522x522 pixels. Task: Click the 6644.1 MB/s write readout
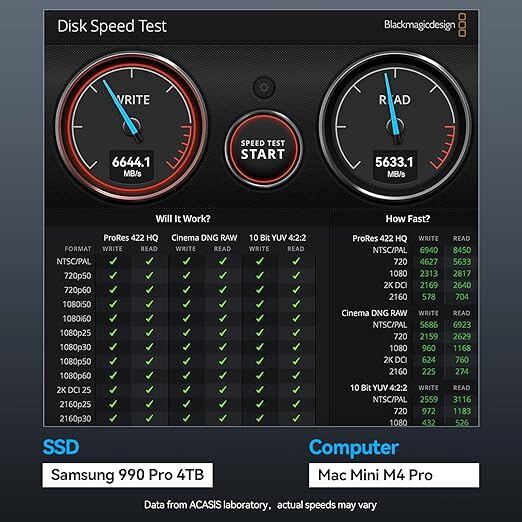(x=132, y=166)
